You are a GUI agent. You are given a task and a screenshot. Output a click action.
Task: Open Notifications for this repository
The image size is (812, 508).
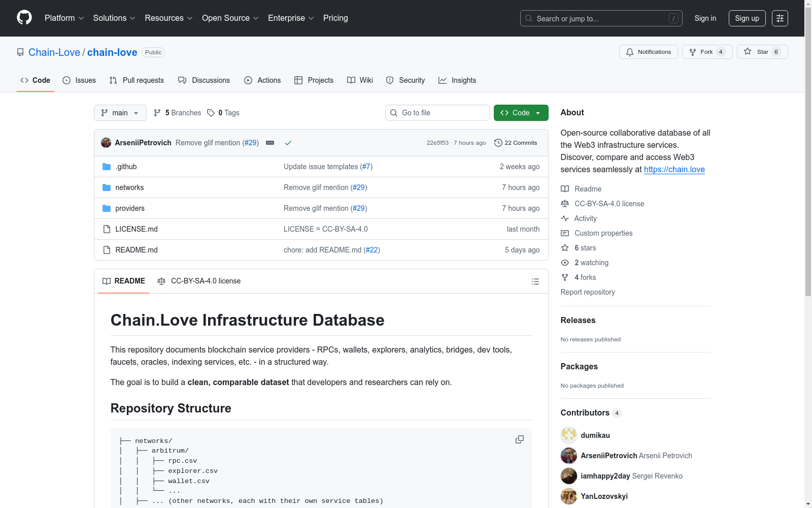pyautogui.click(x=649, y=52)
